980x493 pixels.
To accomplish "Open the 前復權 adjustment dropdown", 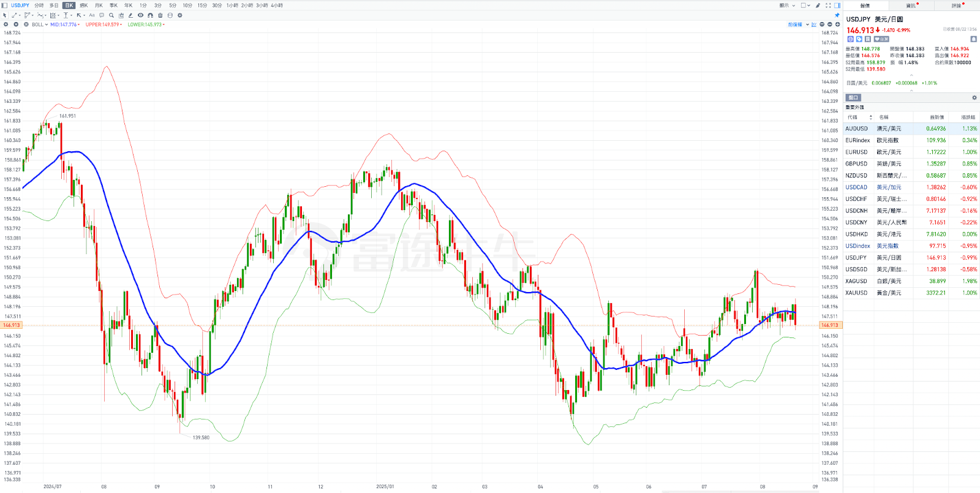I will pyautogui.click(x=798, y=24).
